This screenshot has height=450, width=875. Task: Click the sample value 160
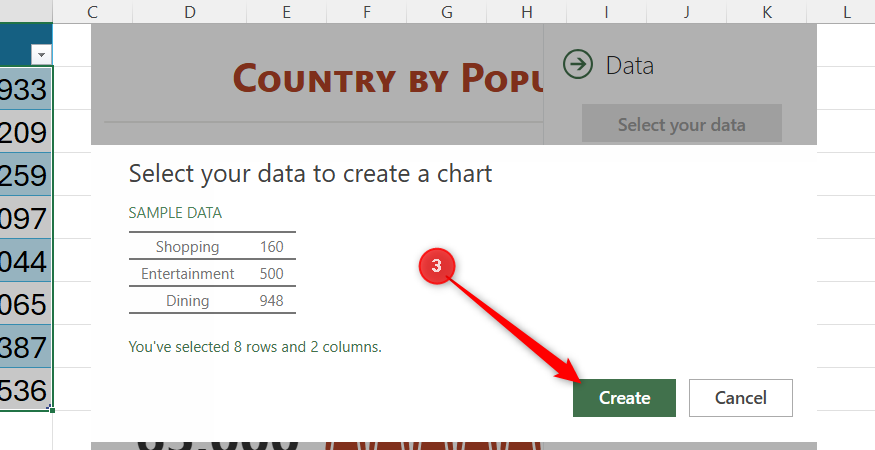272,246
